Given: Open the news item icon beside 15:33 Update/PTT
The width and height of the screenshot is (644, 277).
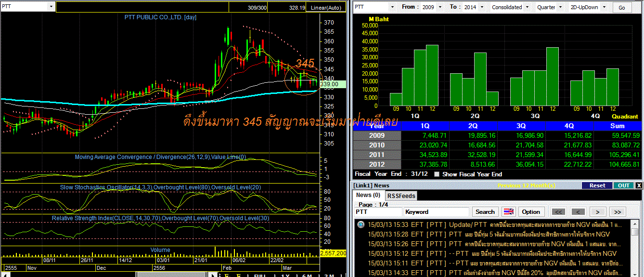Looking at the screenshot, I should 361,224.
